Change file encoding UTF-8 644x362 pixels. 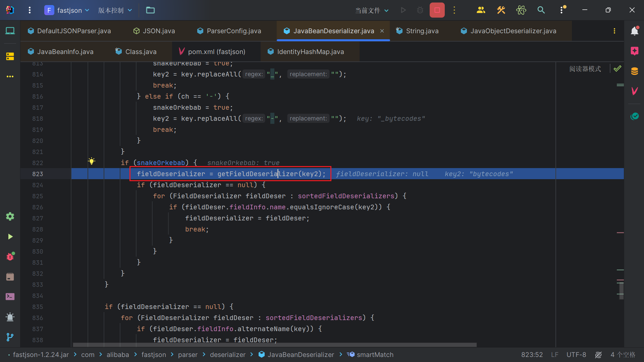point(576,355)
